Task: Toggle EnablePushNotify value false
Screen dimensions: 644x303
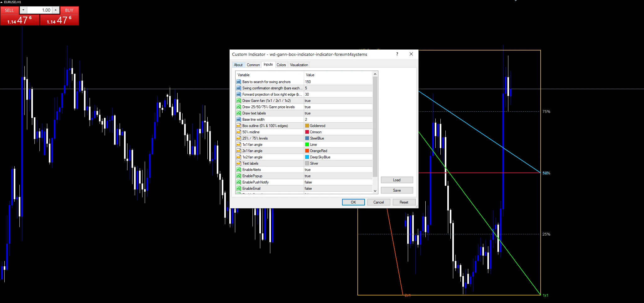Action: pos(338,182)
